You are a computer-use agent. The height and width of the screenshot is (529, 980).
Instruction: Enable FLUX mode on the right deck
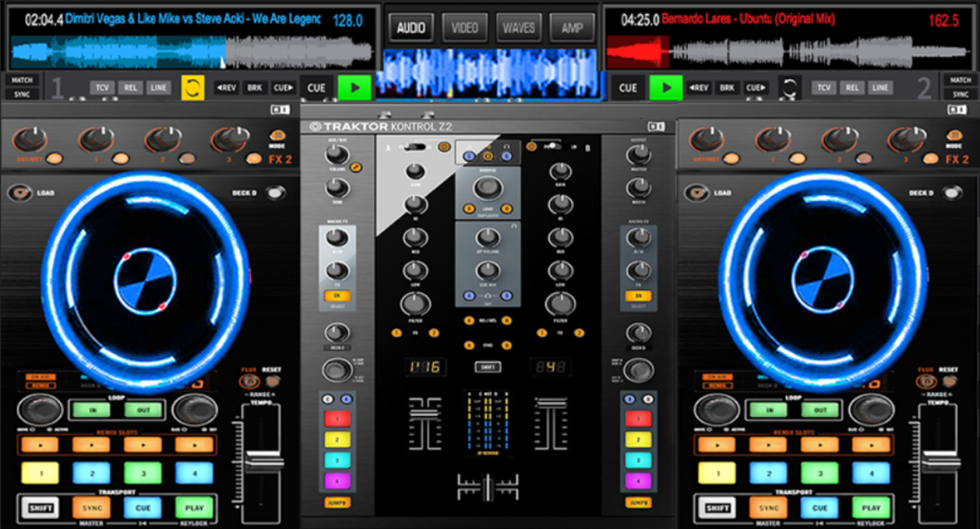(x=925, y=382)
